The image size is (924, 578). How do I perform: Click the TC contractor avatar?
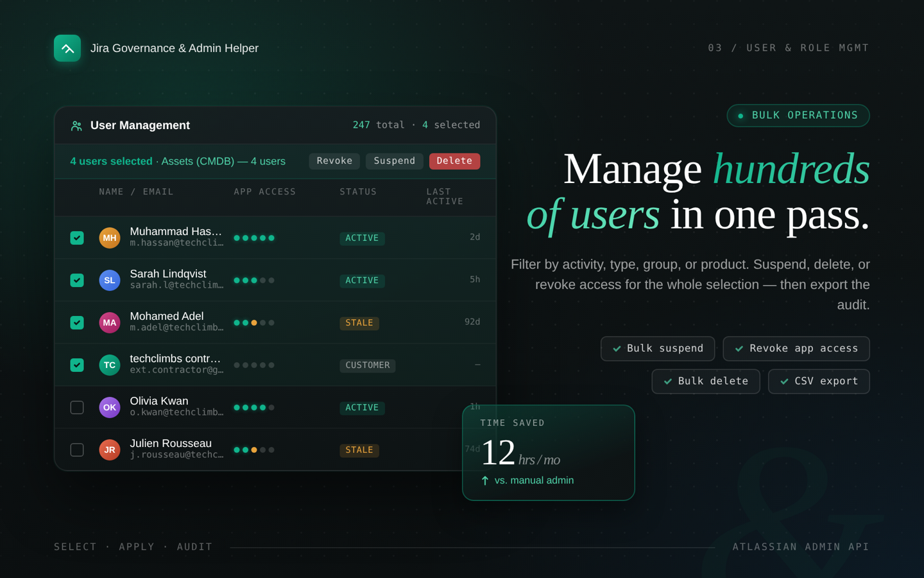[x=110, y=365]
